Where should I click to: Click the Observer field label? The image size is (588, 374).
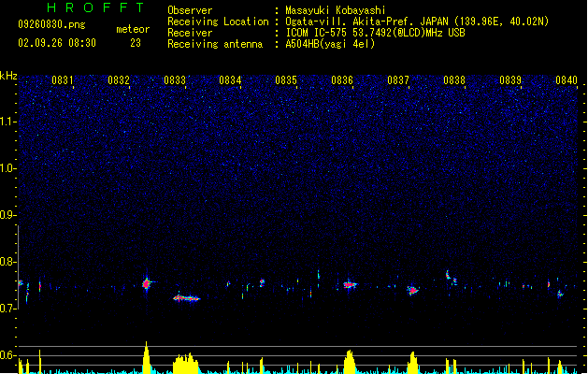coord(190,10)
